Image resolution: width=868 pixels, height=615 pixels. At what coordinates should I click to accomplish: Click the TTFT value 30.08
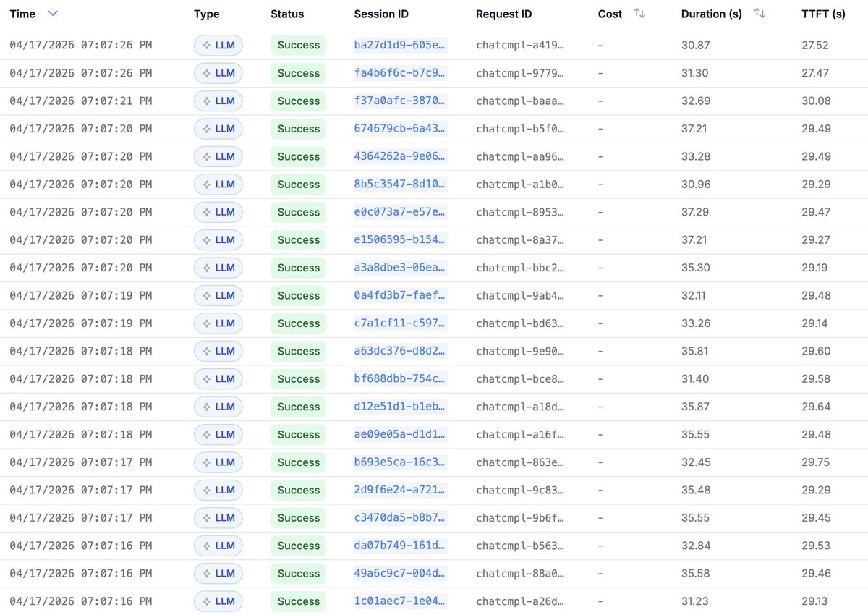click(816, 101)
